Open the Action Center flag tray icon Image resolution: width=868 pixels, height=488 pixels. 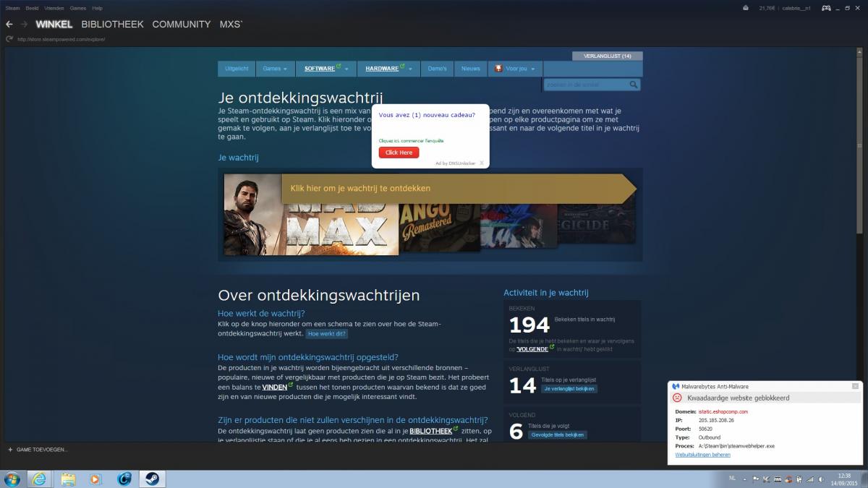[756, 479]
